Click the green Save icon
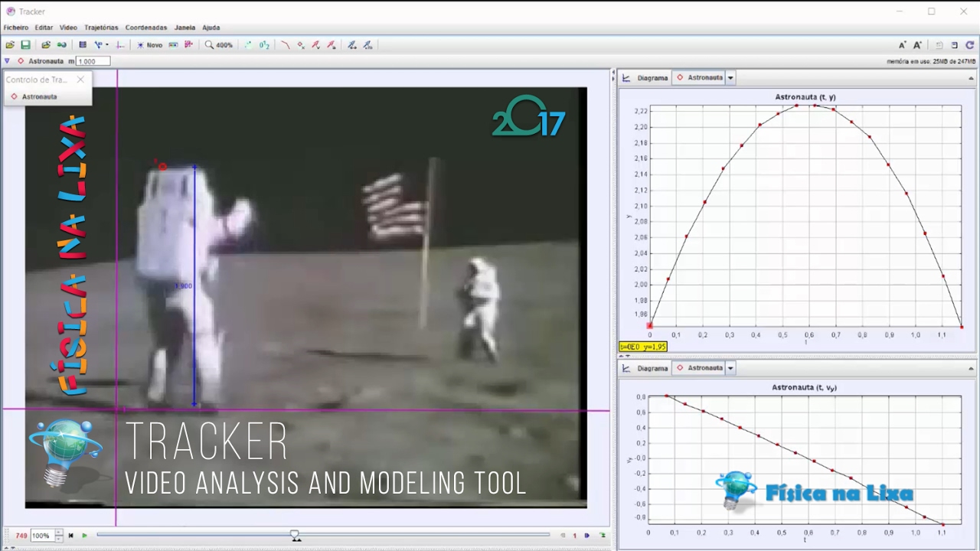 point(26,45)
